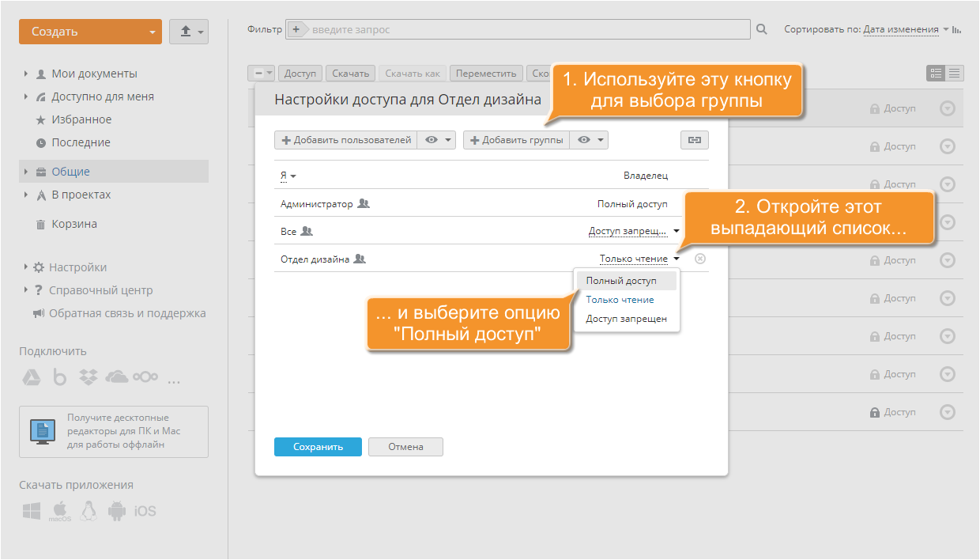Open the Общие folder

click(70, 172)
